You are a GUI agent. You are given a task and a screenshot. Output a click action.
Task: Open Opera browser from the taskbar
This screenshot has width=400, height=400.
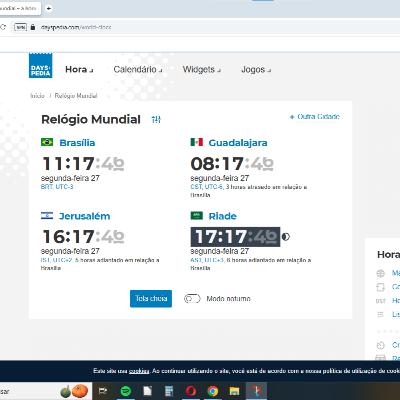(x=191, y=391)
